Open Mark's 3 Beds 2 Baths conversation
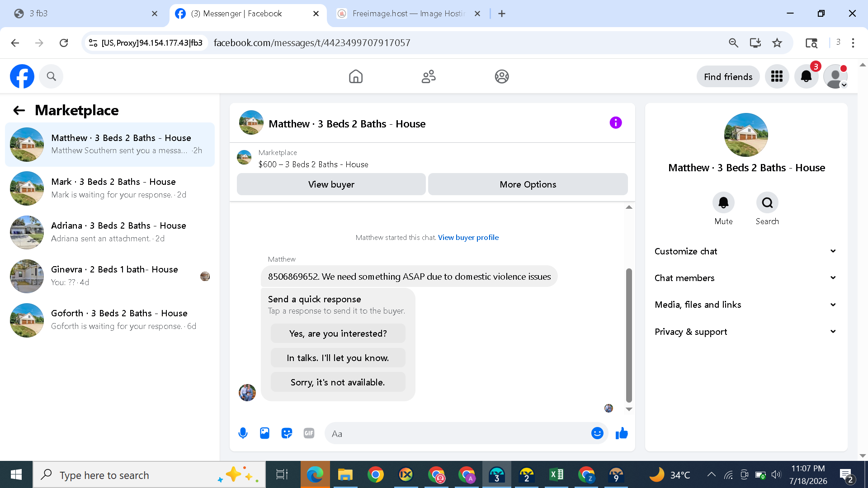 point(110,188)
